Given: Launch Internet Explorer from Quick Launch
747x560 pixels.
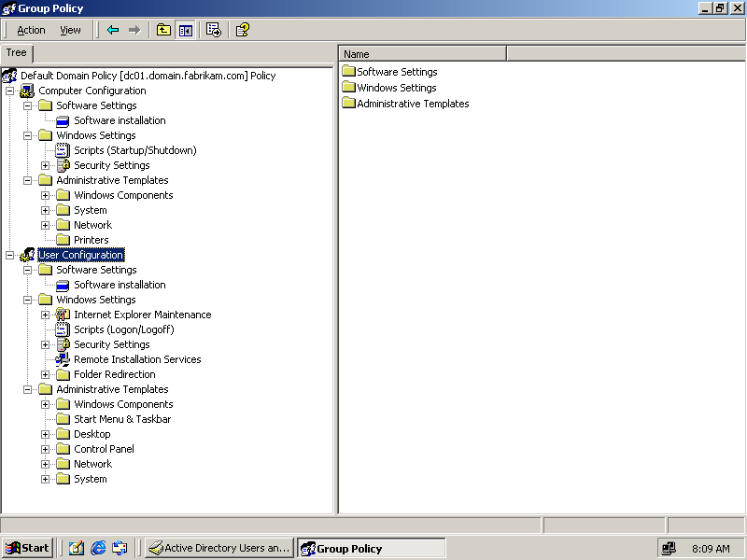Looking at the screenshot, I should (x=98, y=548).
